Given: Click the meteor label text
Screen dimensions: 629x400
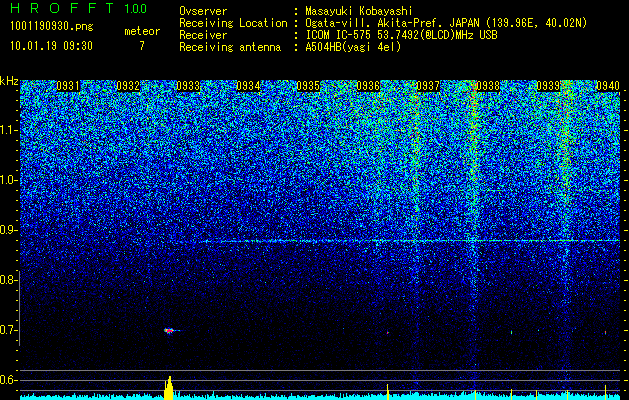Looking at the screenshot, I should pos(142,31).
